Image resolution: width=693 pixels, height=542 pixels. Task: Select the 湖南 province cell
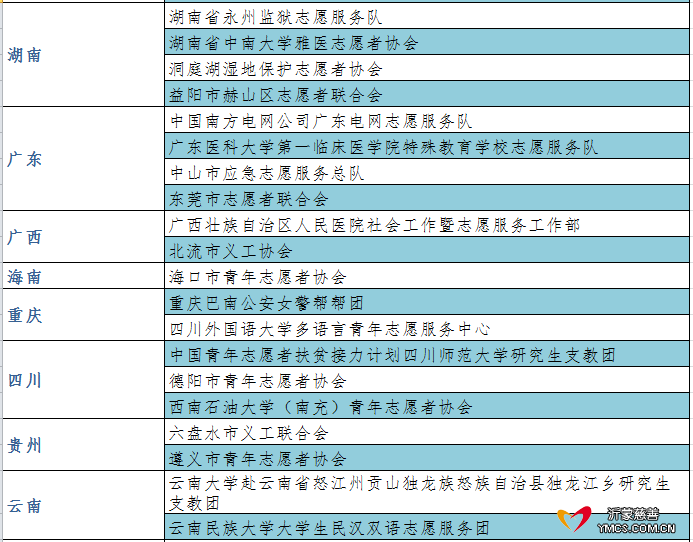tap(84, 55)
